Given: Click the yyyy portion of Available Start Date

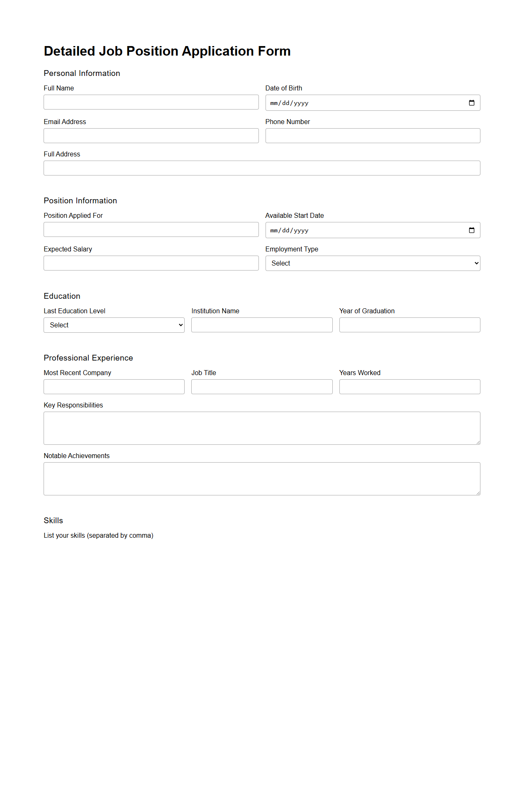Looking at the screenshot, I should (301, 230).
